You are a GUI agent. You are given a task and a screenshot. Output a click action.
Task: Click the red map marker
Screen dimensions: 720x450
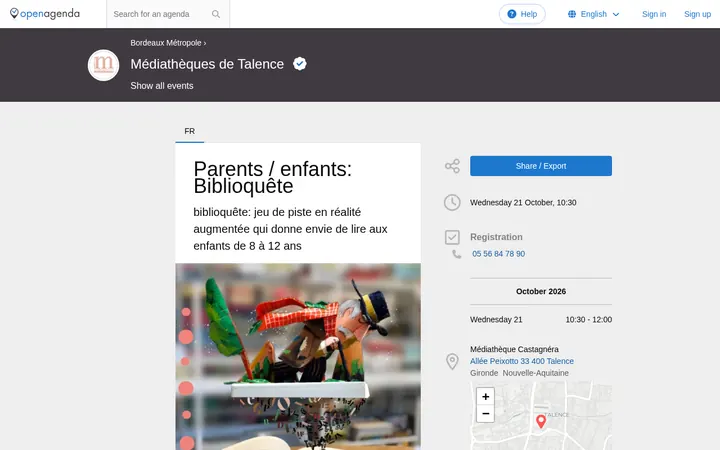coord(541,421)
